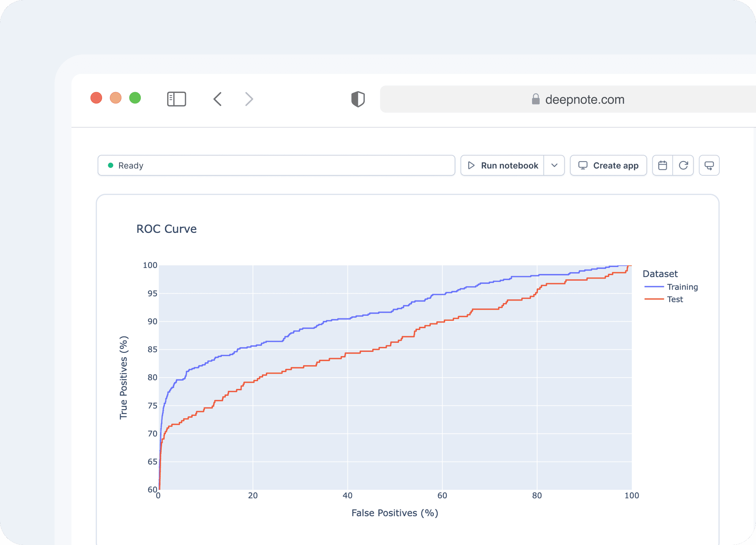
Task: Go back with the browser back arrow
Action: tap(218, 99)
